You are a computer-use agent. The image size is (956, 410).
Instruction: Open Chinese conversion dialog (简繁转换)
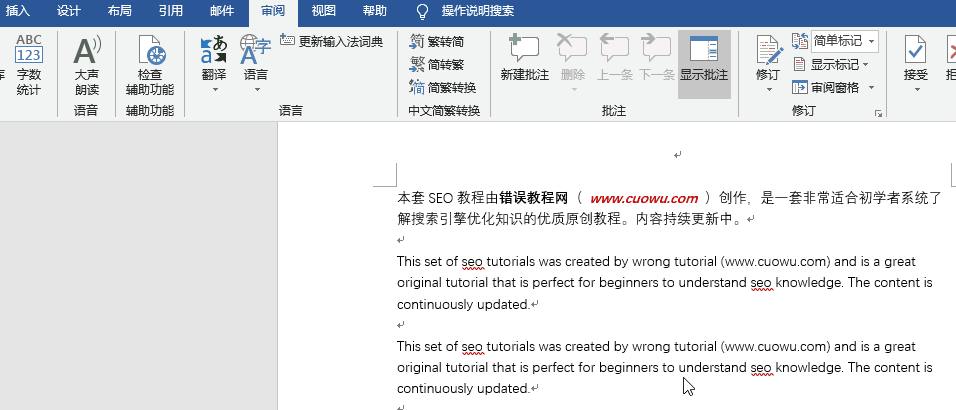[443, 87]
